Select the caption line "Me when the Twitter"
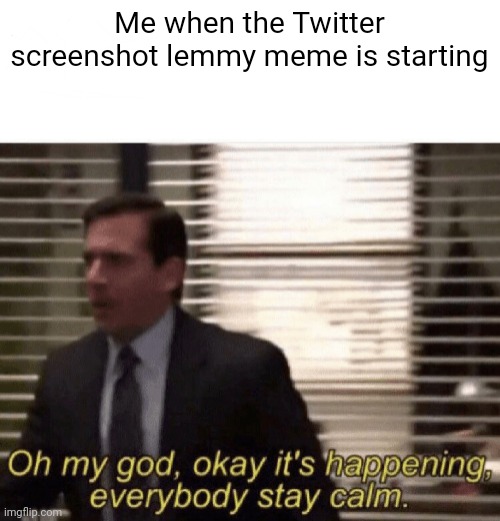Image resolution: width=500 pixels, height=521 pixels. [x=250, y=23]
